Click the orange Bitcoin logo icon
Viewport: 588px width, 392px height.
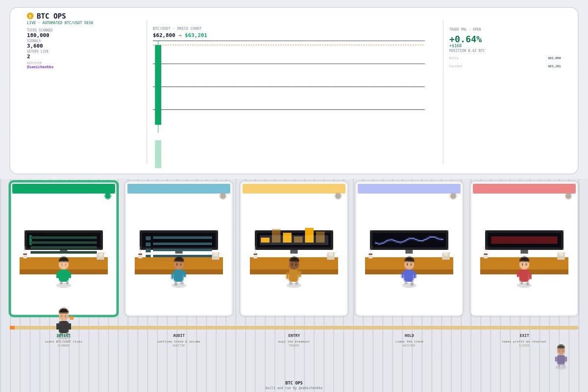[x=30, y=16]
